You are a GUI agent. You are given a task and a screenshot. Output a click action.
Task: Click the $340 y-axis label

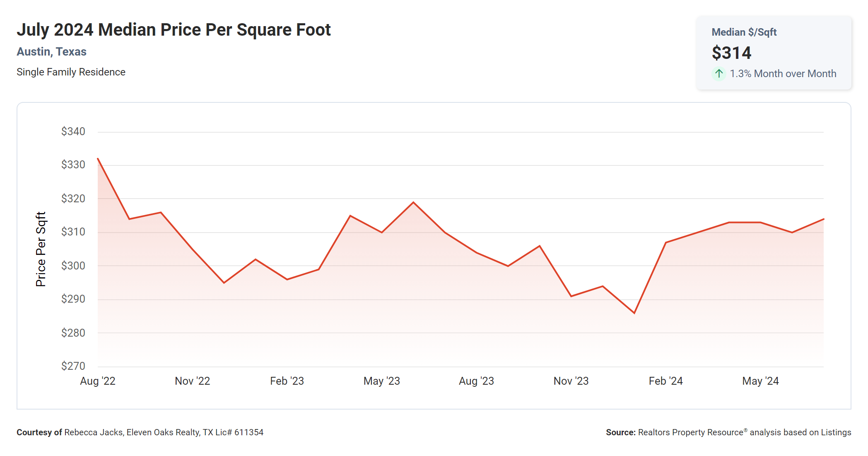pos(73,131)
